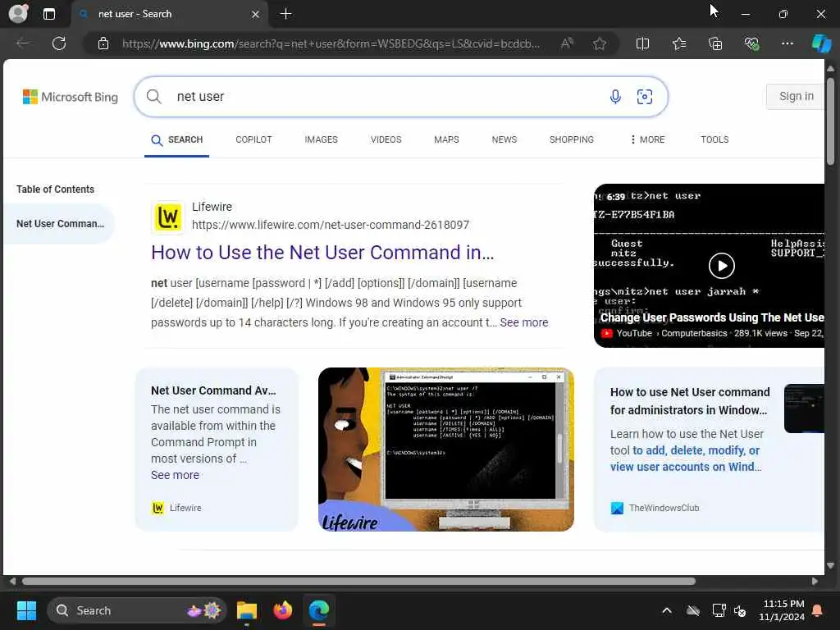Viewport: 840px width, 630px height.
Task: Expand snippet with 'See more' after passwords text
Action: tap(524, 322)
